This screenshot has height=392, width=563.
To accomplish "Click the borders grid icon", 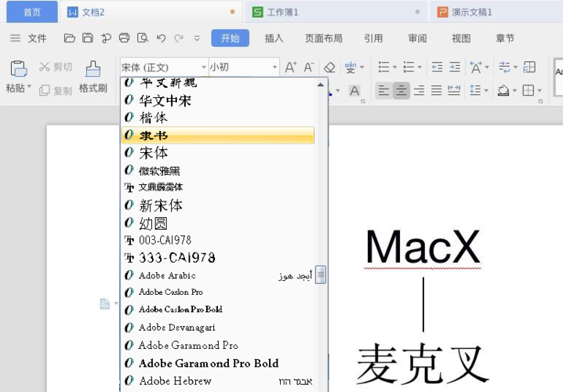I will 528,90.
